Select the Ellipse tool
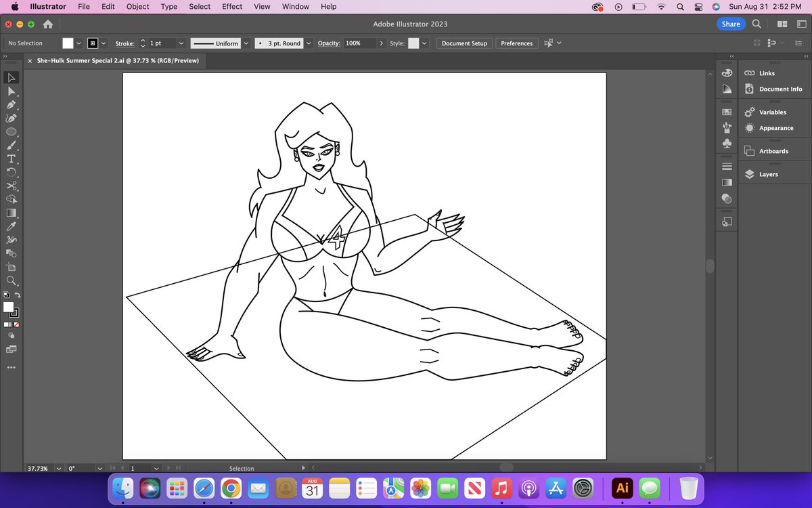The height and width of the screenshot is (508, 812). (11, 132)
